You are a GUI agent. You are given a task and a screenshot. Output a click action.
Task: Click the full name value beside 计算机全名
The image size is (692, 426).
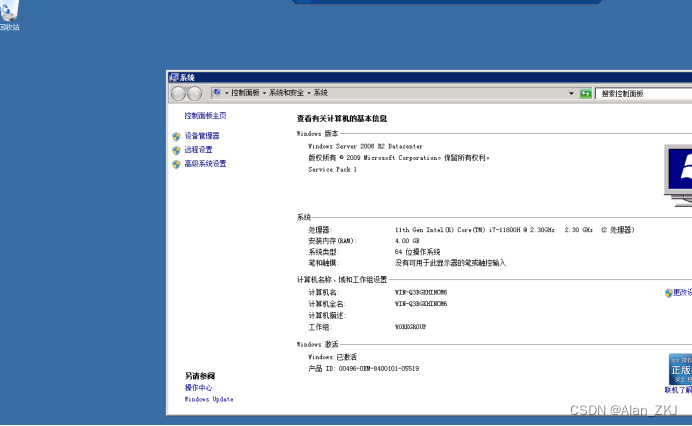click(421, 304)
